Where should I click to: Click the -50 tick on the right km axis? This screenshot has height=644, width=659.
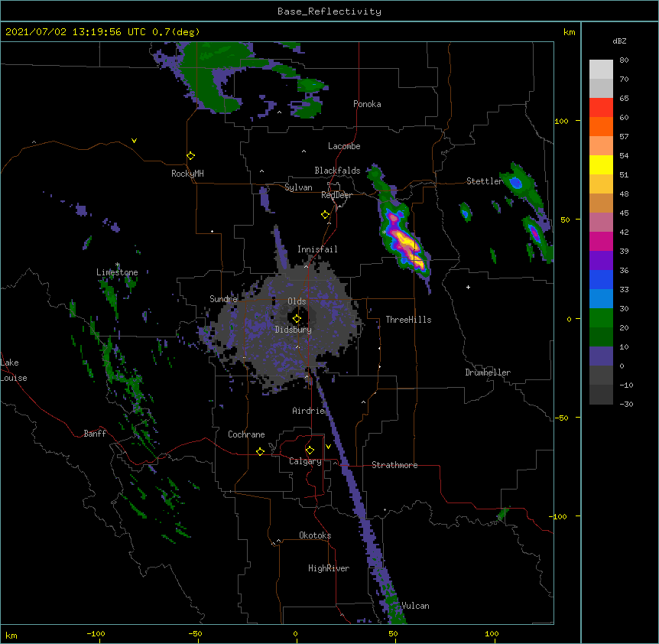click(561, 418)
